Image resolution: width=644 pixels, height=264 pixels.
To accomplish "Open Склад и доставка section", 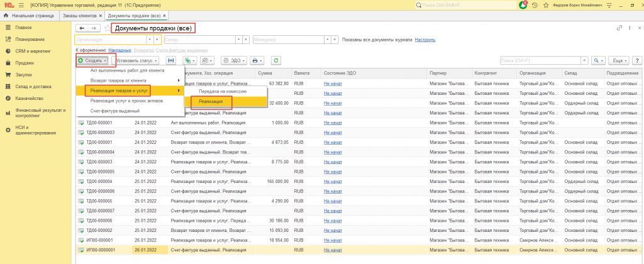I will click(33, 87).
